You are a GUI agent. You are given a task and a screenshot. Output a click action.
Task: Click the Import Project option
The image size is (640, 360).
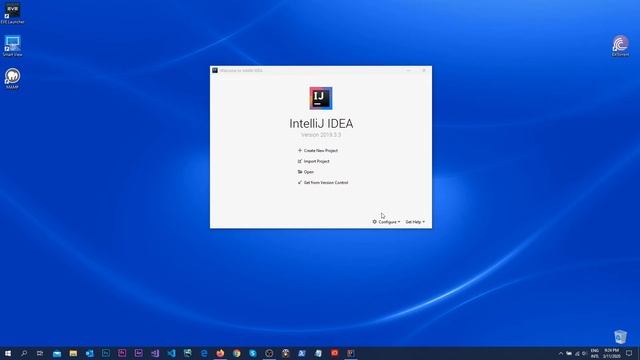[x=314, y=161]
